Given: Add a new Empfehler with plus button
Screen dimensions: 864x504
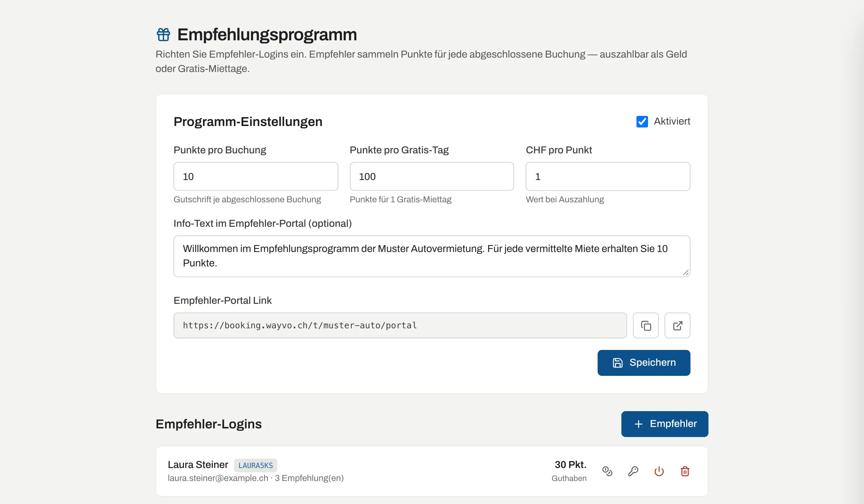Looking at the screenshot, I should [x=665, y=424].
